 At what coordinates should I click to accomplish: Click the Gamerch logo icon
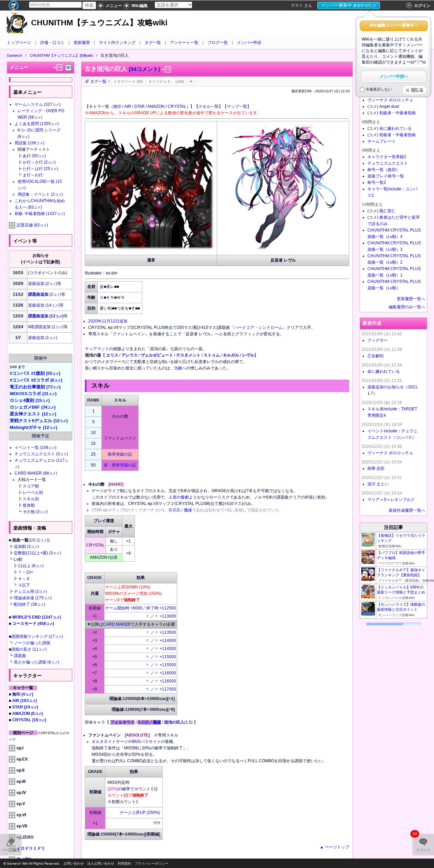coord(14,5)
